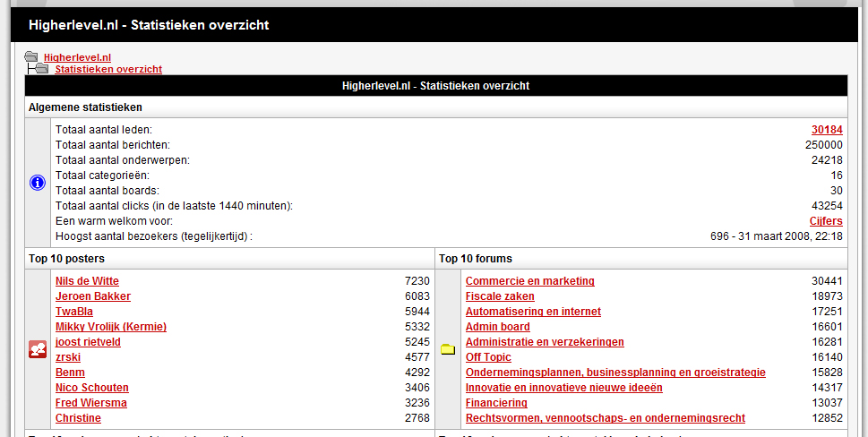Viewport: 868px width, 437px height.
Task: Open joost rietveld's profile
Action: click(x=88, y=342)
